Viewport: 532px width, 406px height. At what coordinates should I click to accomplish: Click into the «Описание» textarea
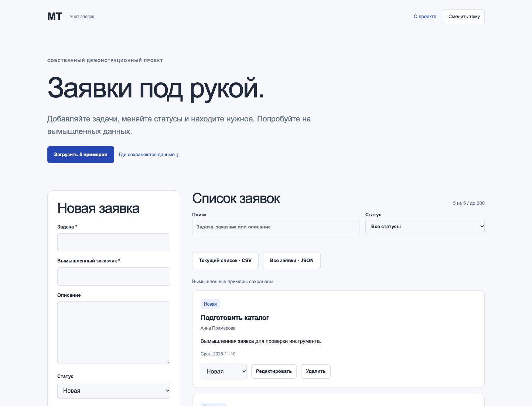(114, 333)
